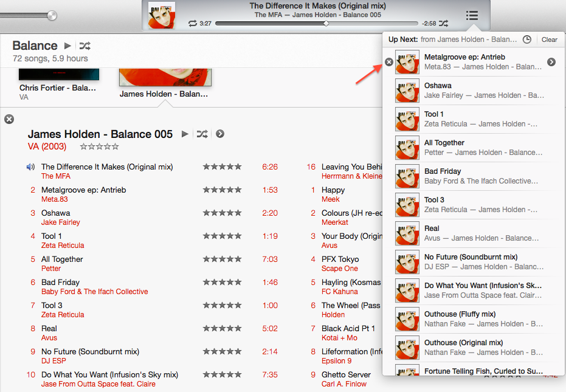The image size is (566, 392).
Task: Select track 9 No Future (Soundburnt mix) in album list
Action: [90, 351]
